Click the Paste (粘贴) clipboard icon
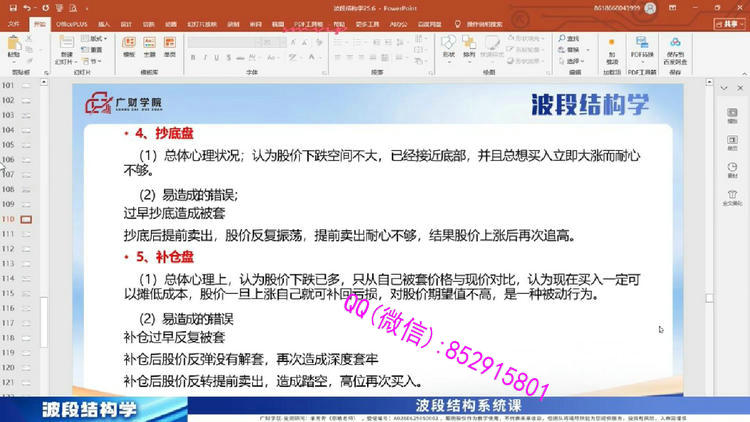 (x=14, y=46)
